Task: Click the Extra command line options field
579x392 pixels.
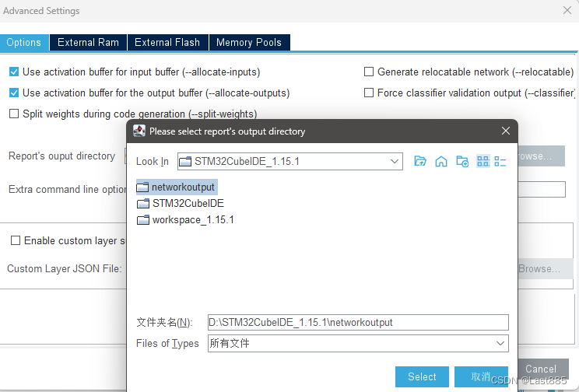Action: tap(542, 189)
